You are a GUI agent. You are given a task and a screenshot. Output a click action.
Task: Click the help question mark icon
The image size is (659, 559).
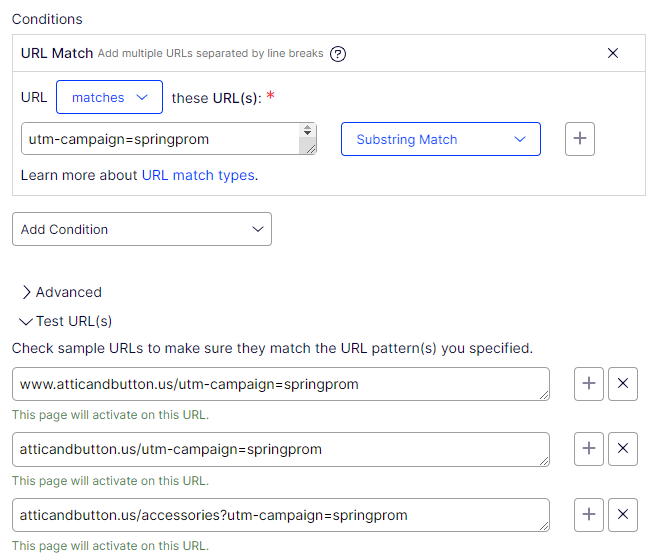[x=338, y=54]
